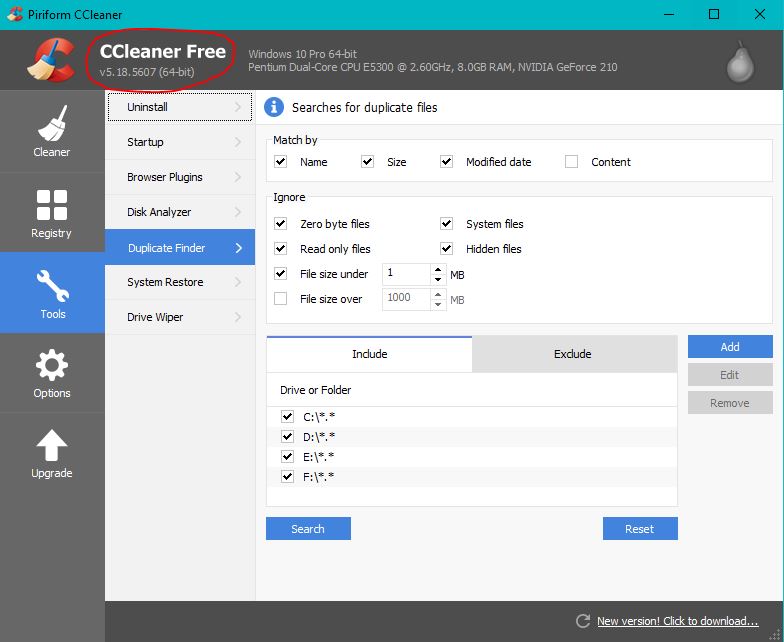Open the Options gear icon
The height and width of the screenshot is (642, 784).
[x=52, y=365]
